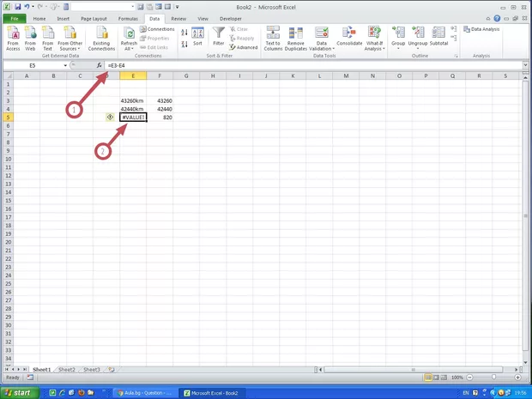Open Advanced filter options
The height and width of the screenshot is (399, 532).
click(244, 47)
